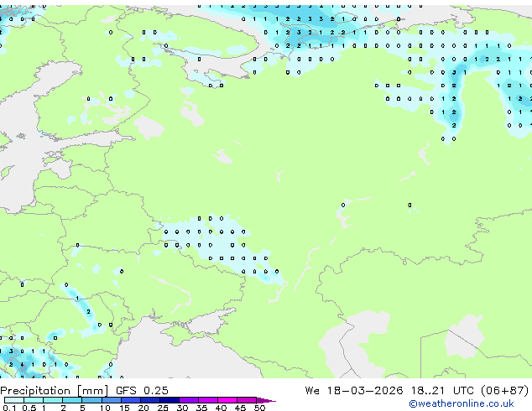Image resolution: width=532 pixels, height=411 pixels.
Task: Pick the 15–20 mm legend color box
Action: pyautogui.click(x=131, y=400)
